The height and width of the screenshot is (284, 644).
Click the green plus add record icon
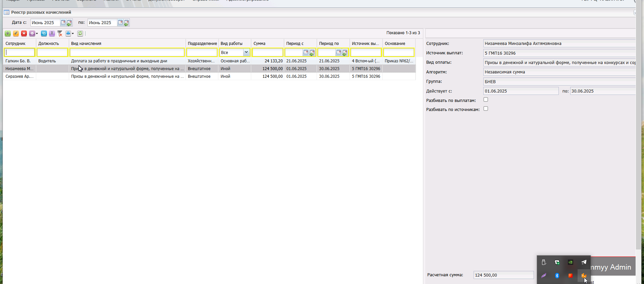coord(8,34)
